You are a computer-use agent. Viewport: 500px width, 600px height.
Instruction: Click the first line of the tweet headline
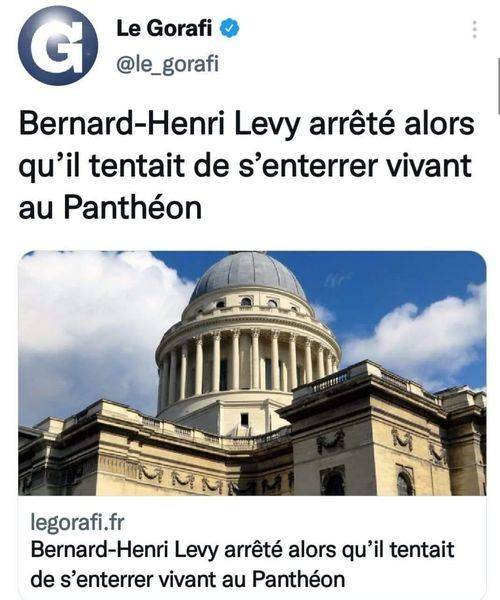click(247, 124)
